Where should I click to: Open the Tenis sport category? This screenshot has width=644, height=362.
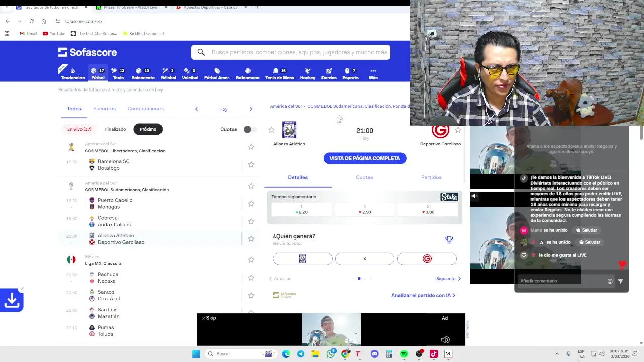(118, 74)
